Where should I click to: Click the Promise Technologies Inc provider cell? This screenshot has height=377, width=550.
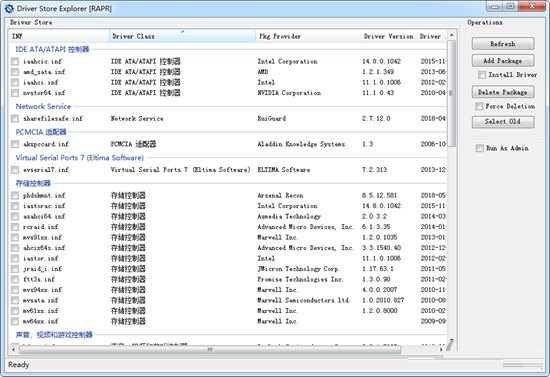[x=300, y=280]
